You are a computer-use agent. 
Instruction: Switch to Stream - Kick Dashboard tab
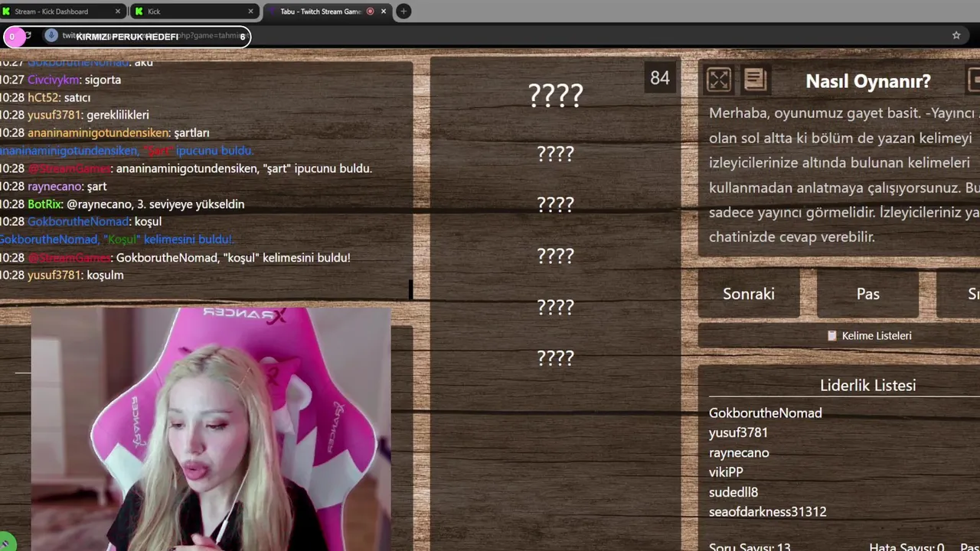[x=64, y=11]
